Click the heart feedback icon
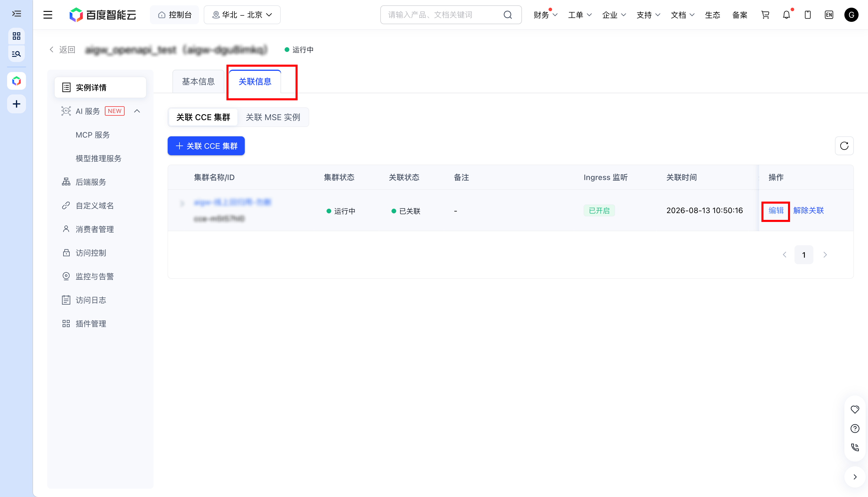Viewport: 868px width, 497px height. (x=855, y=409)
